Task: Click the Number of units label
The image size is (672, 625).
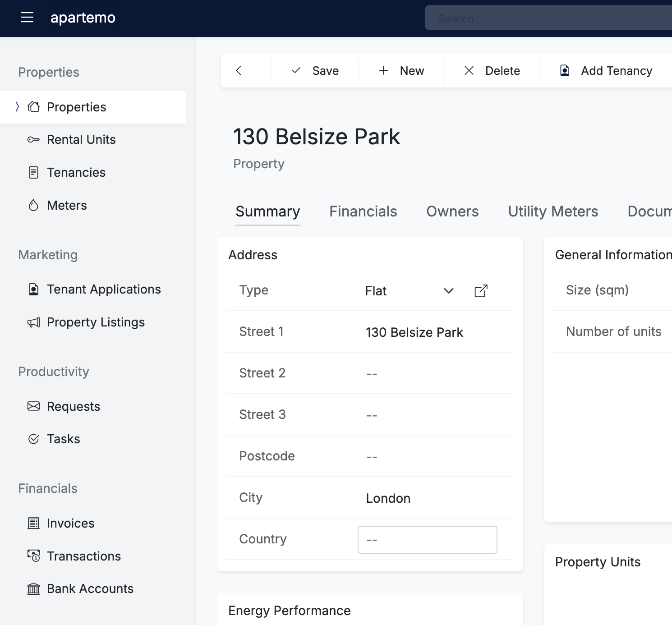Action: coord(613,332)
